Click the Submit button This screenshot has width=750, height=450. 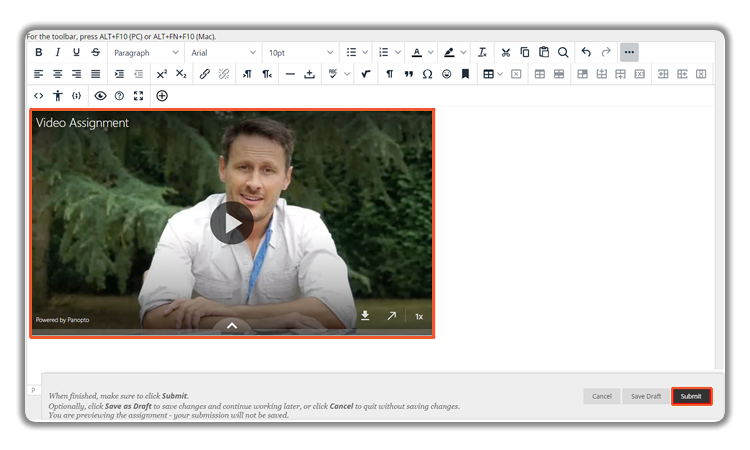692,396
